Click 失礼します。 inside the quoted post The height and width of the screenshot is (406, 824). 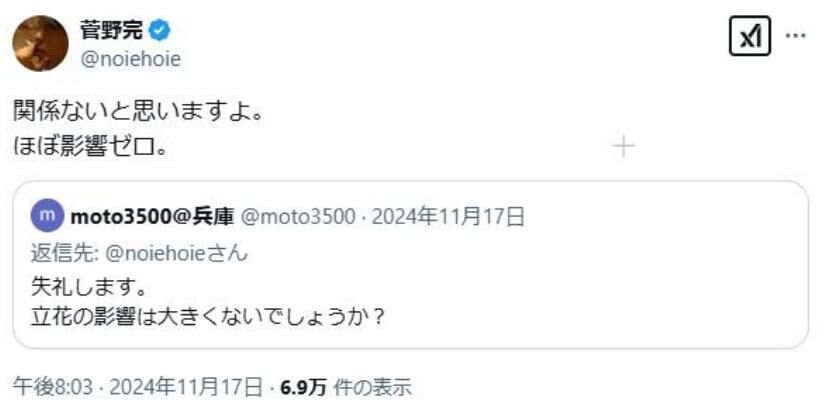click(x=88, y=288)
